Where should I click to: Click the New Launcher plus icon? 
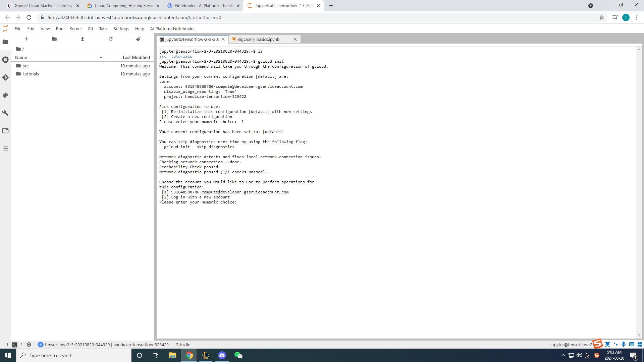click(x=26, y=39)
